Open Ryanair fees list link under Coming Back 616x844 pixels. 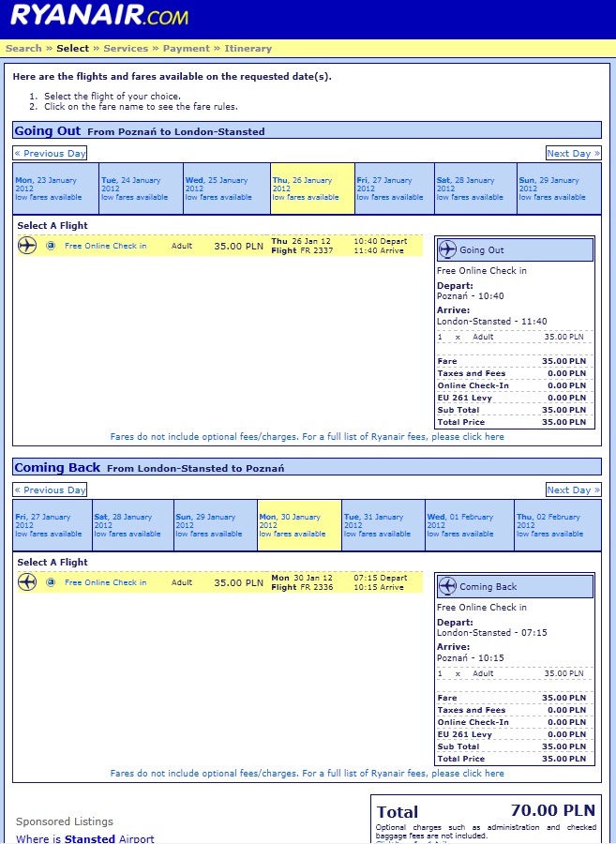pos(308,773)
